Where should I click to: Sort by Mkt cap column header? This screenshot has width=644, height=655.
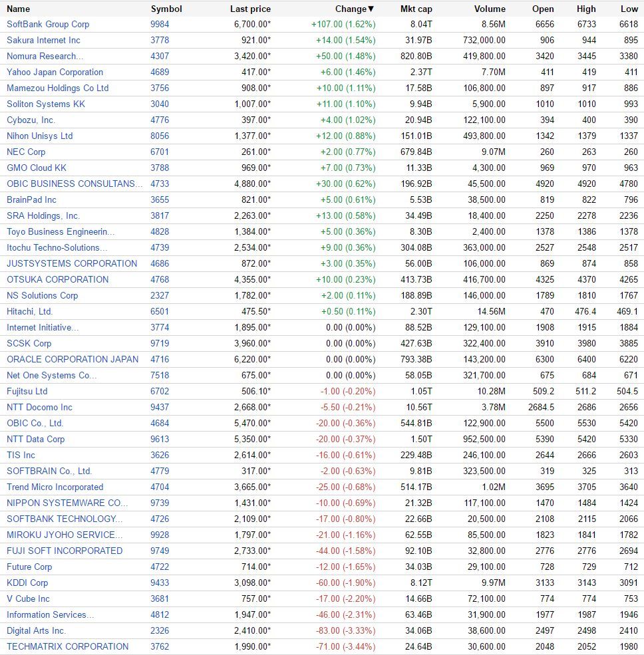point(416,9)
